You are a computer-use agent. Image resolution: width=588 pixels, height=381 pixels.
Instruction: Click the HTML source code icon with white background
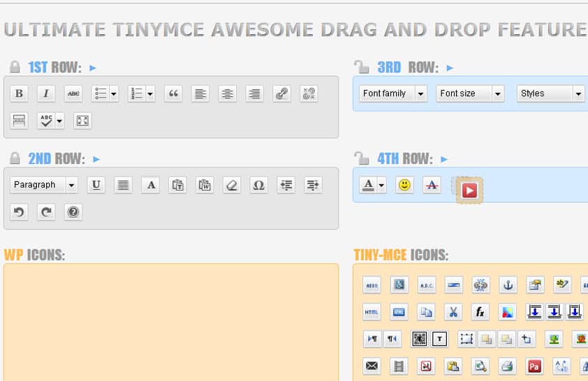click(372, 312)
